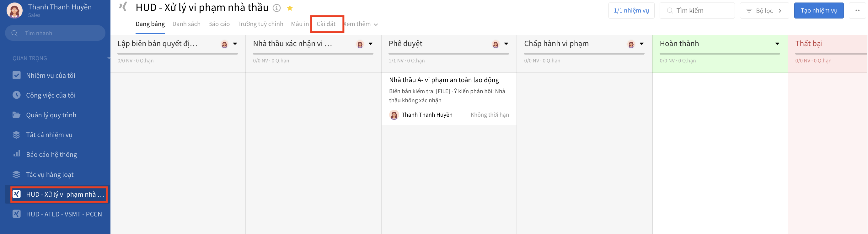Switch to the Danh sách tab
Image resolution: width=868 pixels, height=234 pixels.
[186, 24]
